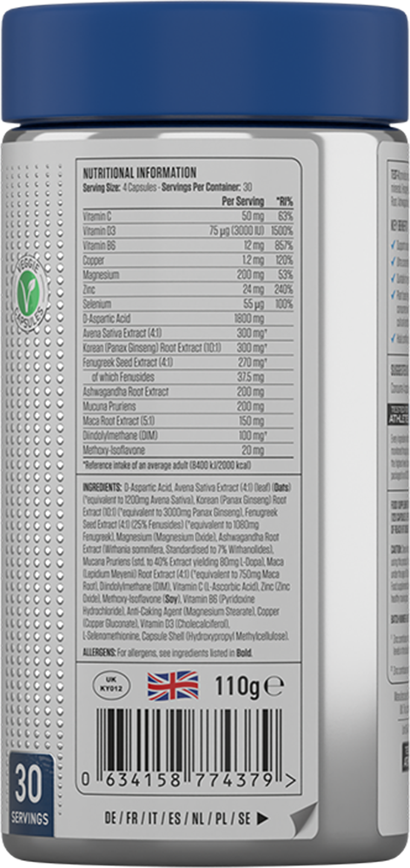The height and width of the screenshot is (868, 410).
Task: Click the "Ashwagandha Root Extract" table row label
Action: click(x=125, y=391)
